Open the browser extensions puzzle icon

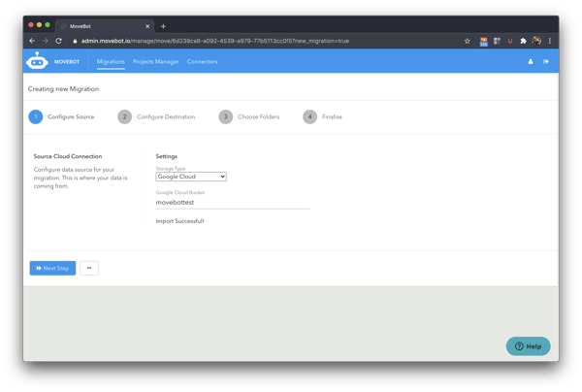524,41
